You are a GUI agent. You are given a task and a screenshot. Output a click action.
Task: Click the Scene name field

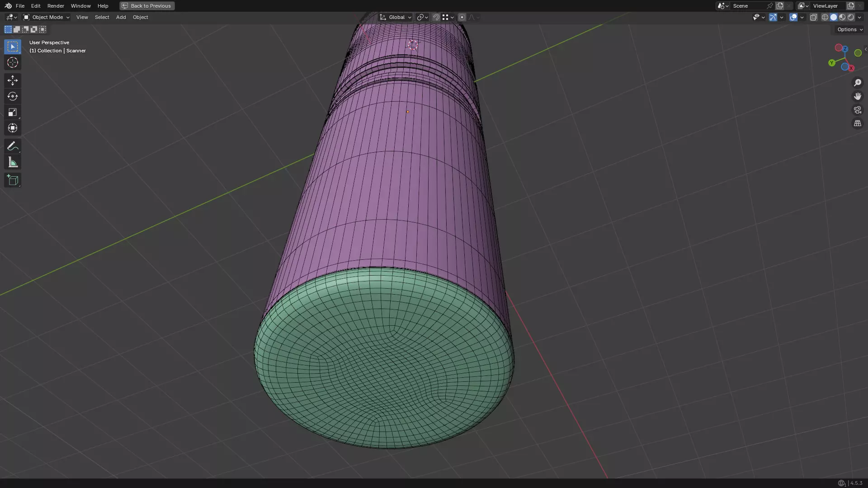[748, 6]
